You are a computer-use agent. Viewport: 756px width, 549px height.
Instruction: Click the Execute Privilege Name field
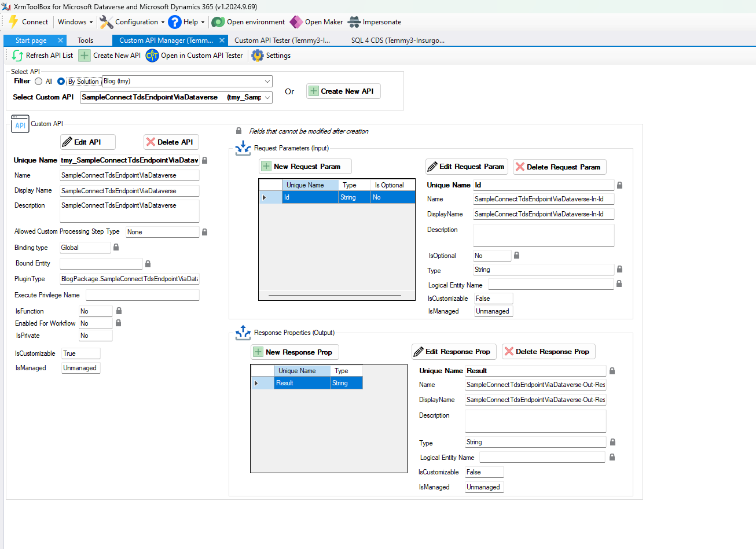[142, 295]
